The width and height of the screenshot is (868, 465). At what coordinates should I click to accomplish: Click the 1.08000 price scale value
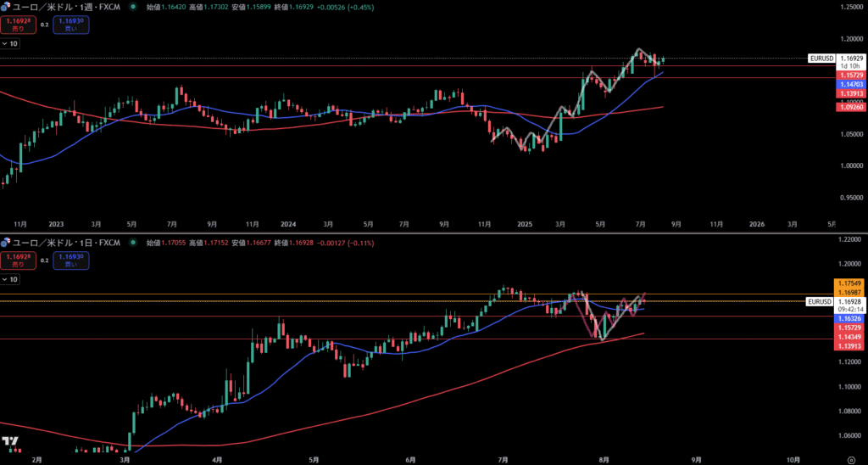pyautogui.click(x=849, y=412)
